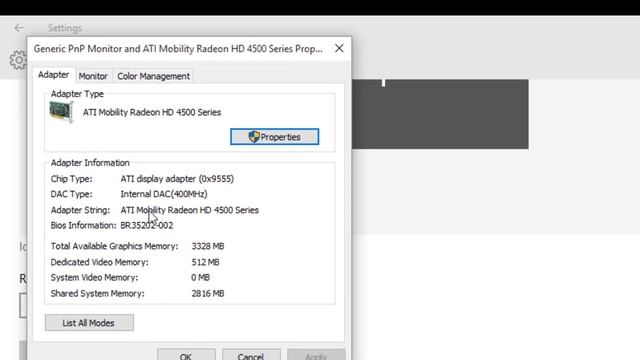Viewport: 640px width, 360px height.
Task: Click 'Shared System Memory:' label
Action: tap(98, 293)
